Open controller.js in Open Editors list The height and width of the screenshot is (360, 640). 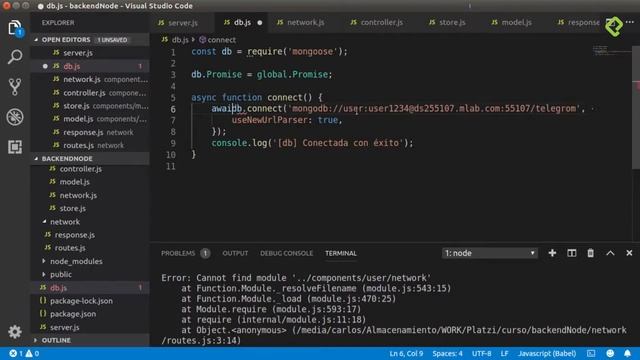click(90, 93)
